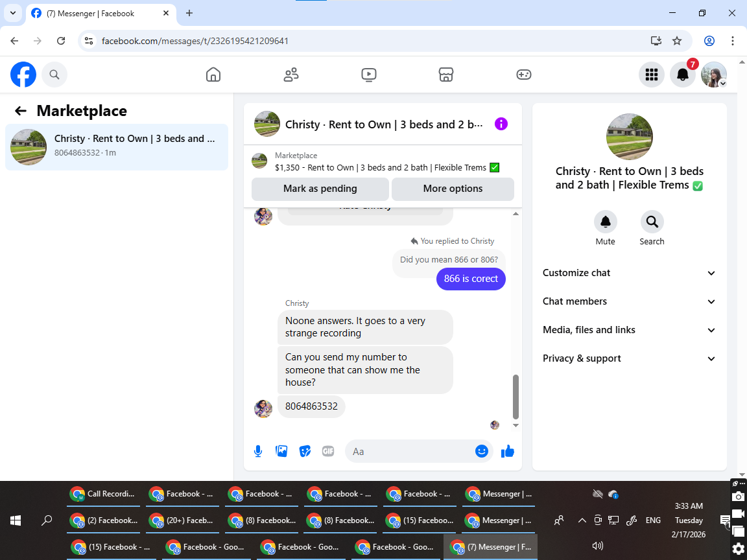Attach a photo with the image icon
The width and height of the screenshot is (747, 560).
(281, 451)
